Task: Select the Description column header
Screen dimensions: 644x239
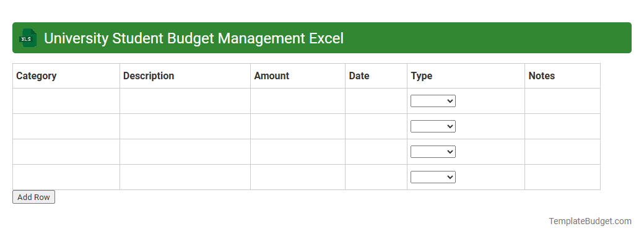Action: [185, 76]
